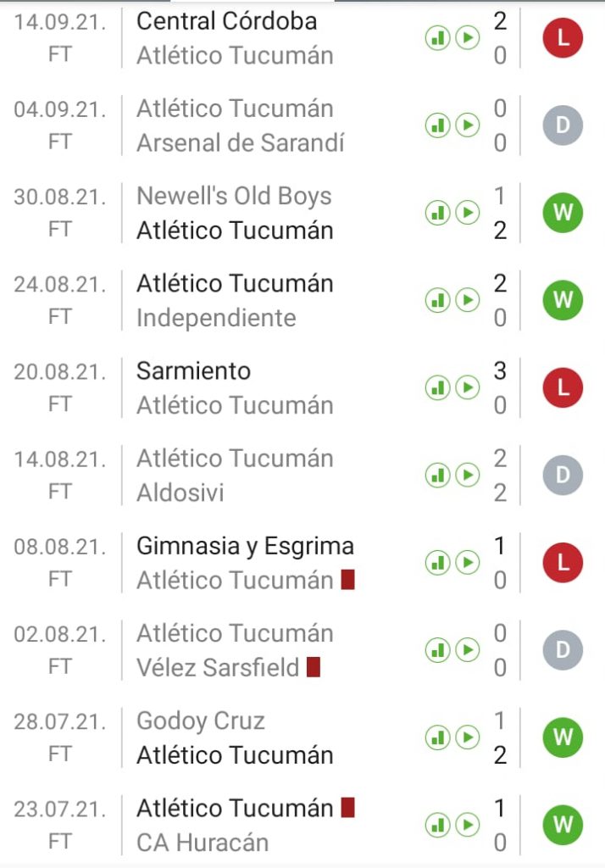Play video for Central Córdoba match
The image size is (605, 868).
pos(468,38)
